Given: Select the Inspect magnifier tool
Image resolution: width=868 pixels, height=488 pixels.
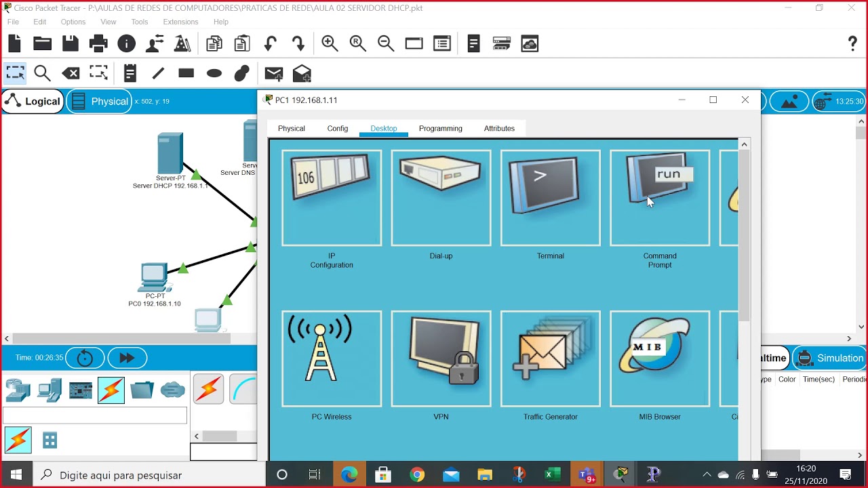Looking at the screenshot, I should click(x=42, y=73).
